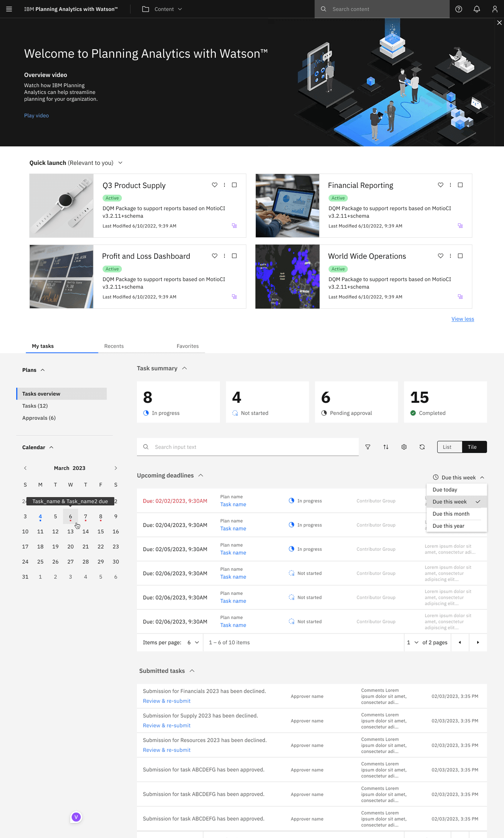Switch to Tile view
Image resolution: width=504 pixels, height=838 pixels.
tap(474, 447)
